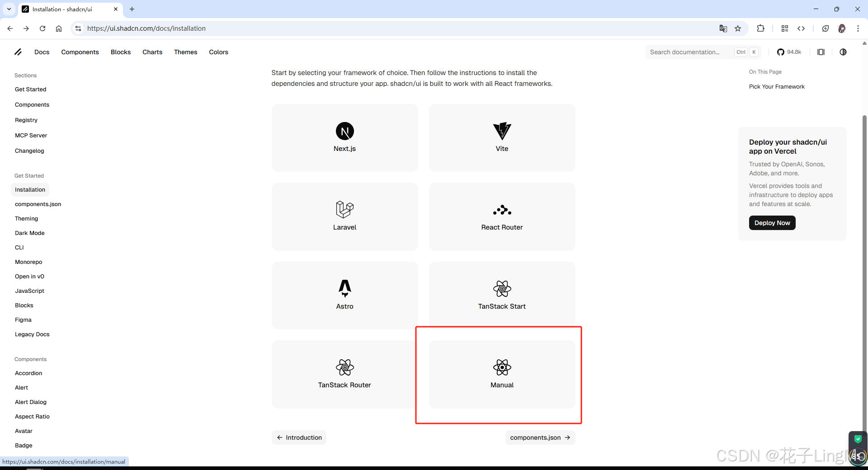View site information icon in address bar
Viewport: 868px width, 470px height.
tap(78, 28)
